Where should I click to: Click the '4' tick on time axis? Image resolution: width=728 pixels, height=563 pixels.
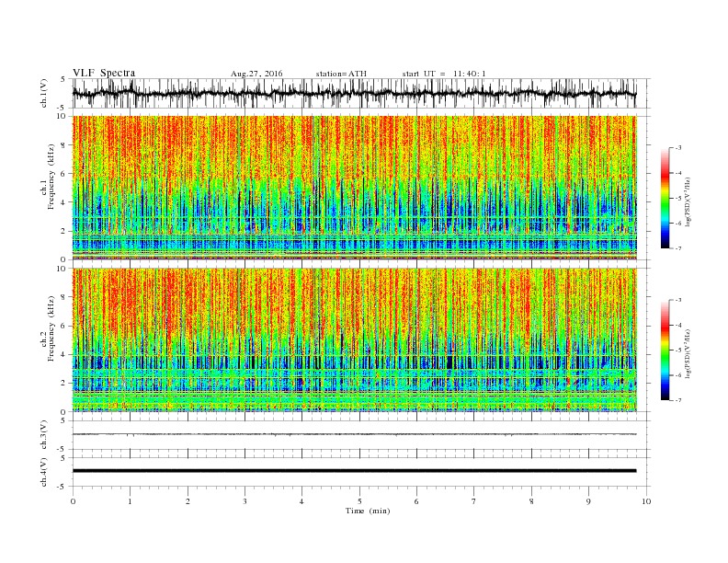(301, 501)
